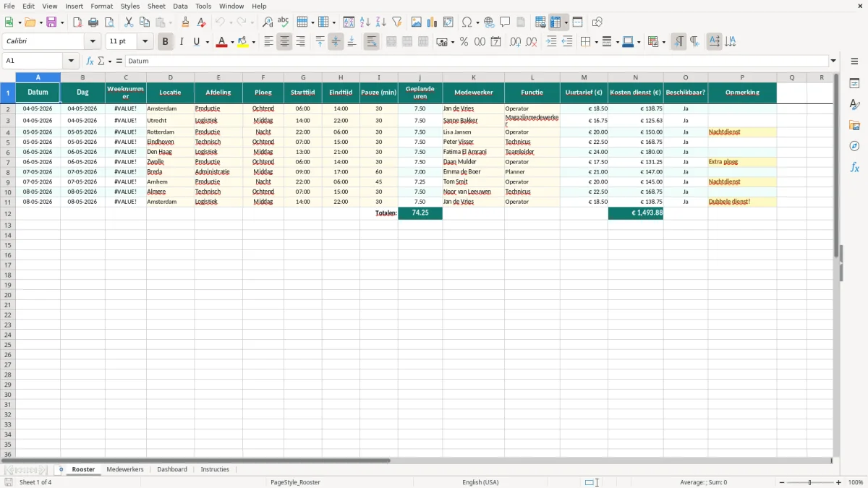Open the Data menu

(180, 6)
